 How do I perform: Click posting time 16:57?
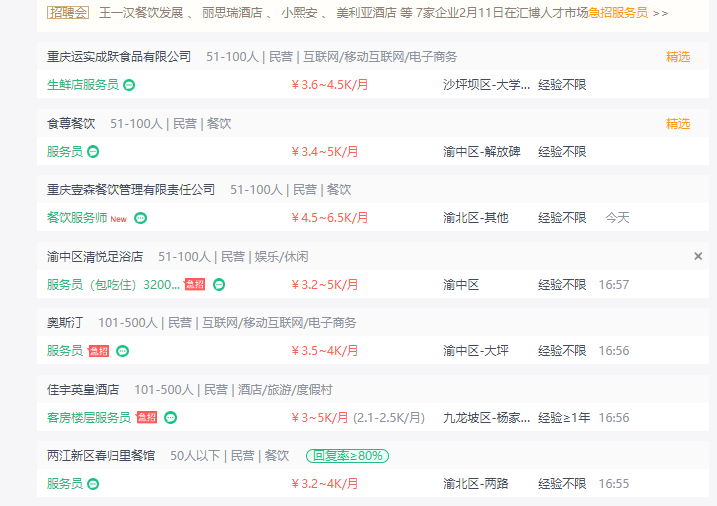pos(614,285)
